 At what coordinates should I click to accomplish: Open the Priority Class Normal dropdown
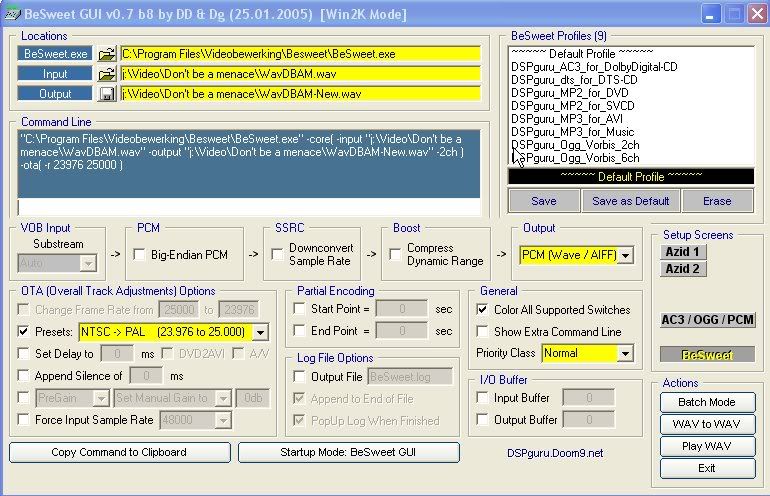coord(625,353)
